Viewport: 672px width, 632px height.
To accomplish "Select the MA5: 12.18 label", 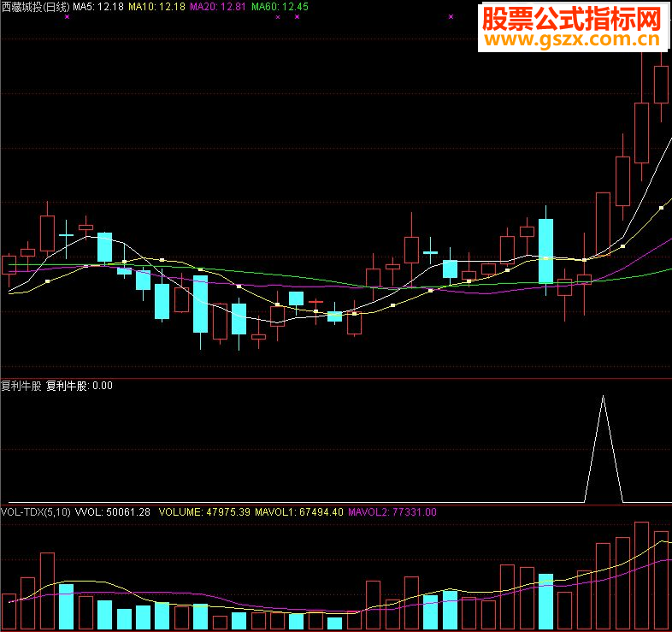I will 98,7.
